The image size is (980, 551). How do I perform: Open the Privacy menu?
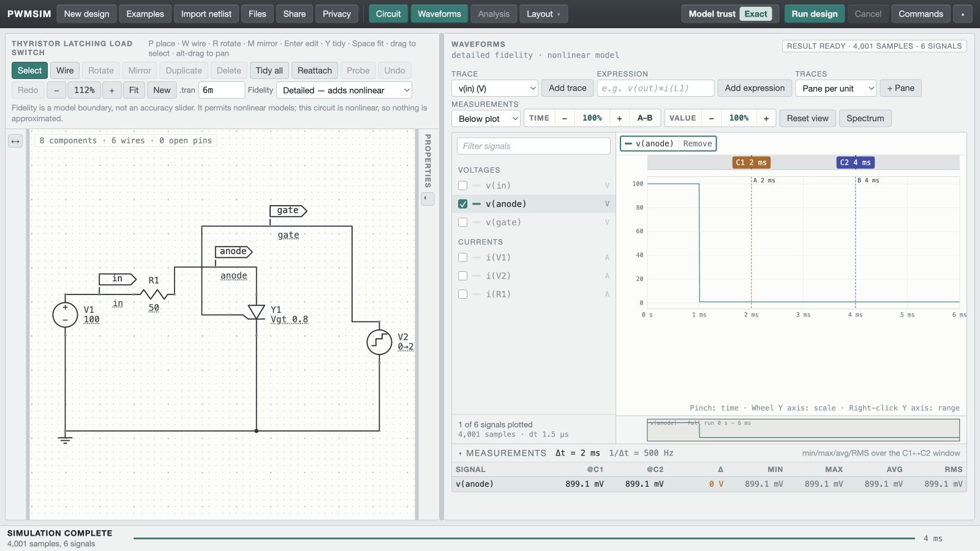pyautogui.click(x=337, y=14)
